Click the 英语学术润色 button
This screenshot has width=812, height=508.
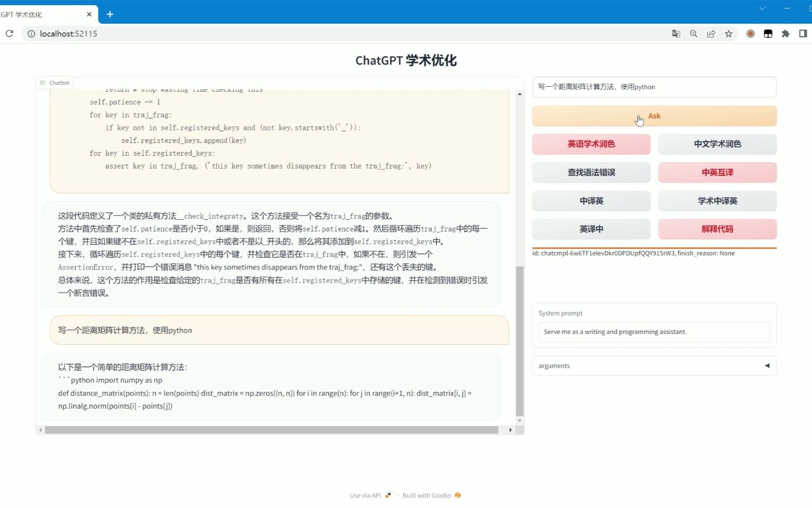pos(591,144)
